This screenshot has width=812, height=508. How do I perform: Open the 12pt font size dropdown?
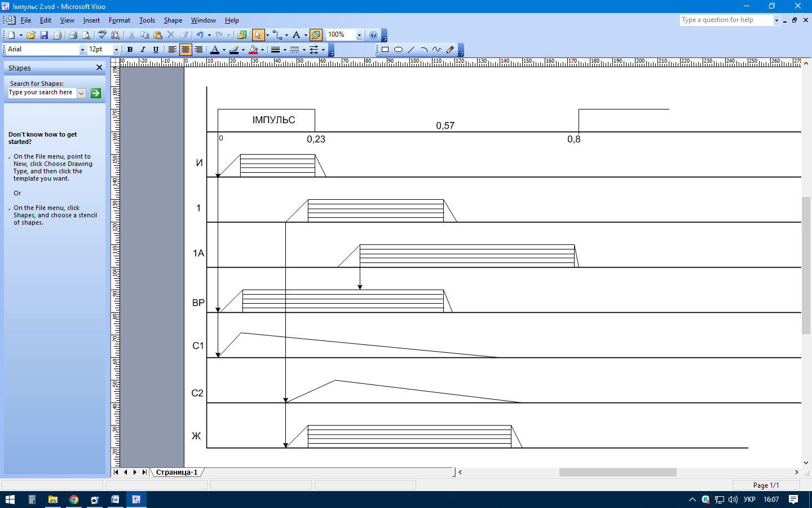click(x=116, y=50)
